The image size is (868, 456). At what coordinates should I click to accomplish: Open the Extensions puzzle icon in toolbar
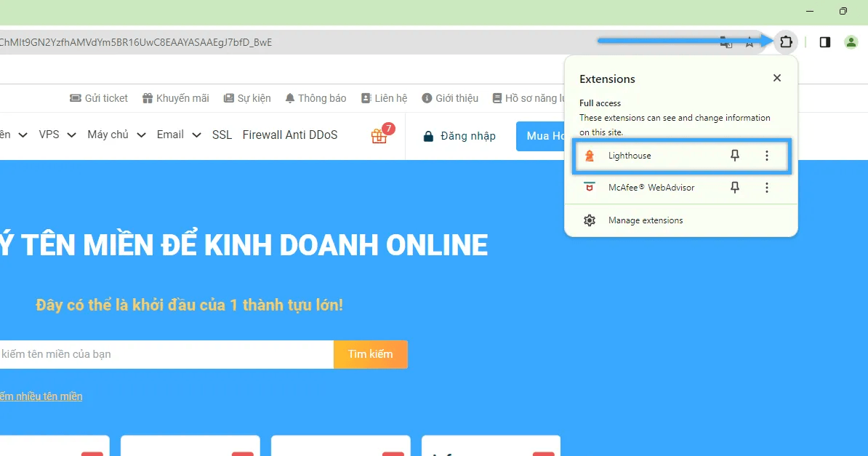786,42
